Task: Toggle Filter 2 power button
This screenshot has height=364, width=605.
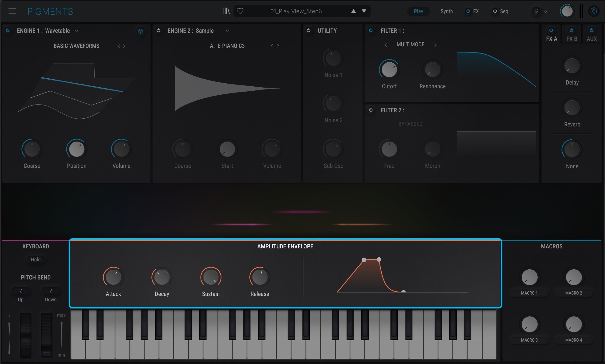Action: point(371,110)
